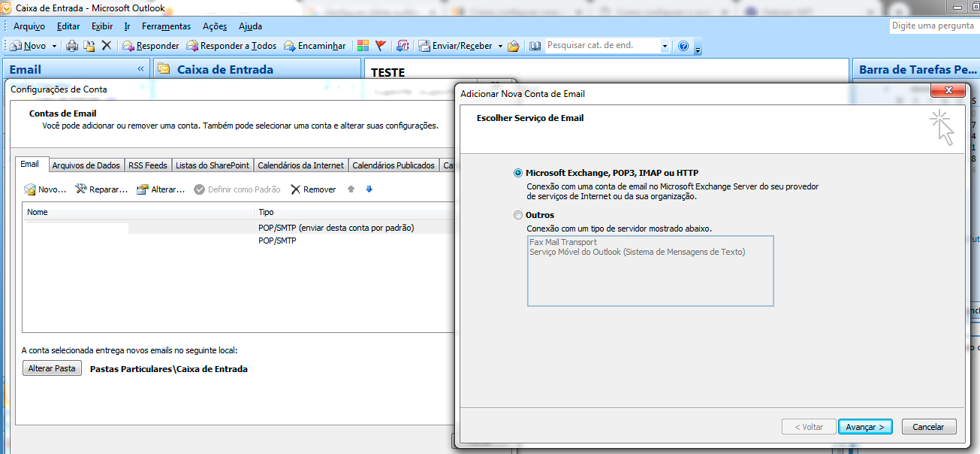Click the Novo mail toolbar button
980x454 pixels.
(x=28, y=46)
